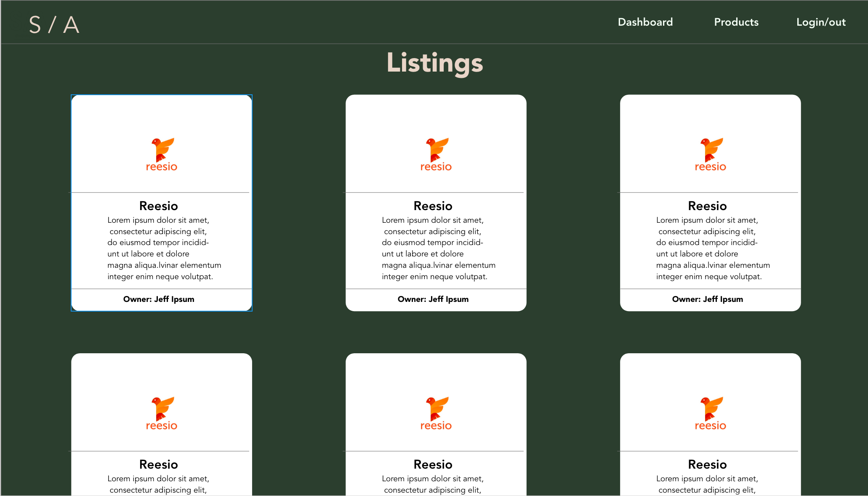Go to the Products nav item
Image resolution: width=868 pixels, height=496 pixels.
736,22
